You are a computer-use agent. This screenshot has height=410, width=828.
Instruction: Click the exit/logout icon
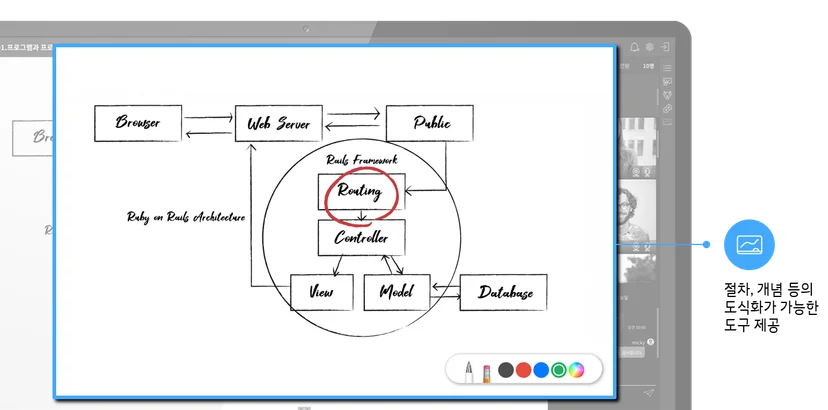point(665,47)
